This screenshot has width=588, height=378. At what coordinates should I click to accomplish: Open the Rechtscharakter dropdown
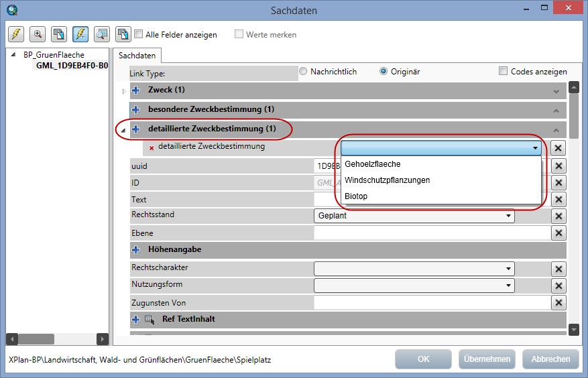pyautogui.click(x=414, y=269)
